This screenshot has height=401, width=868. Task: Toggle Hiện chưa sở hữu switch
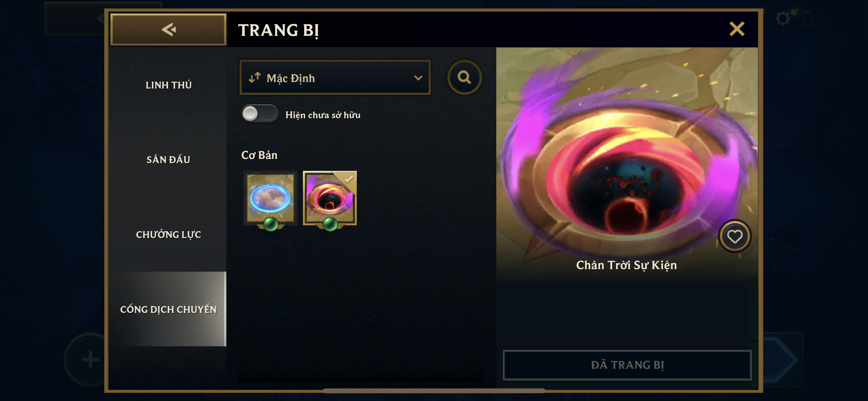[x=259, y=114]
